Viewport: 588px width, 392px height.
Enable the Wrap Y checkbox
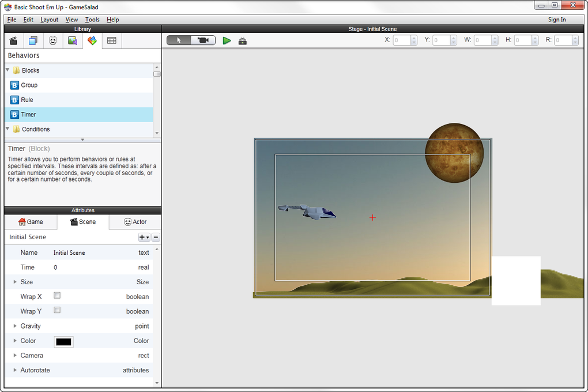pos(57,310)
